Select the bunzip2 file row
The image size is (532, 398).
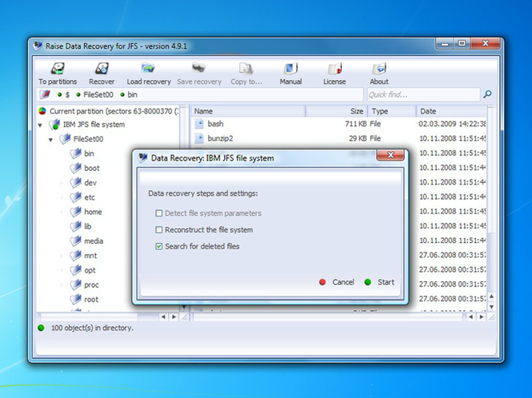coord(339,138)
